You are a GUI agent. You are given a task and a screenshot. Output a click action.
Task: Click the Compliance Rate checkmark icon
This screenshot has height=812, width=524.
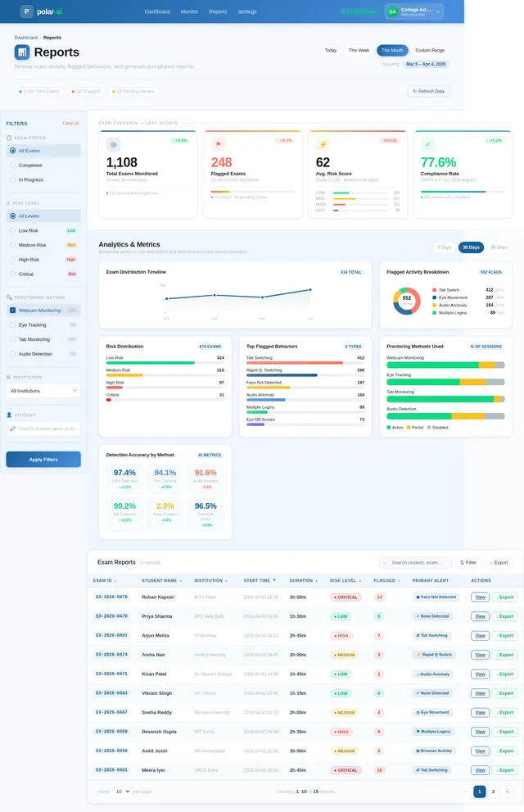[427, 144]
